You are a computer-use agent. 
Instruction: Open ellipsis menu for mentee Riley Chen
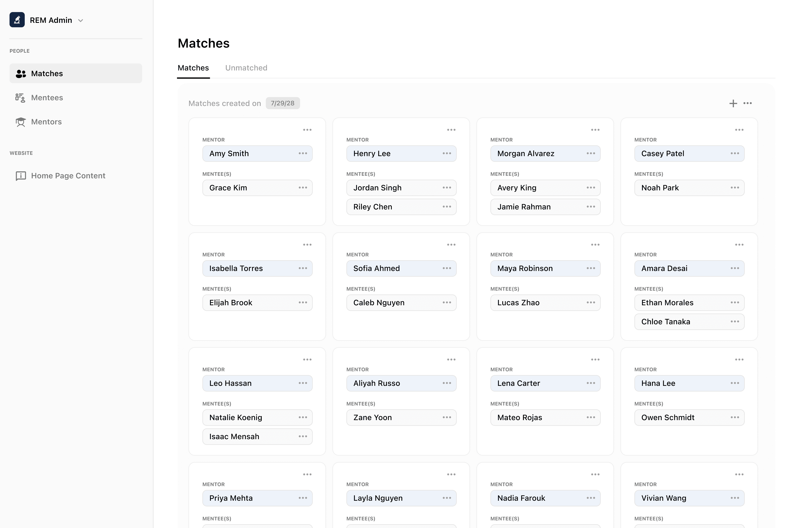447,207
